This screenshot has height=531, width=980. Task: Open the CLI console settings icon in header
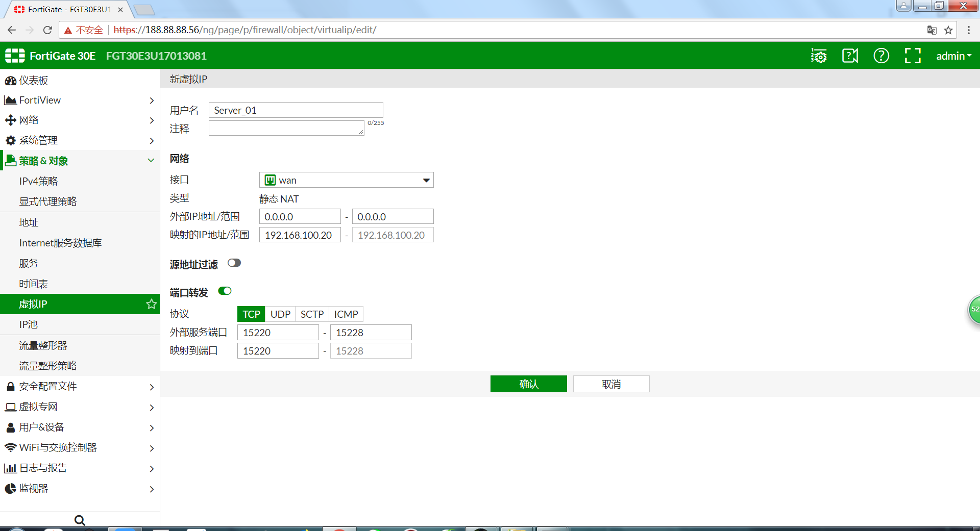819,56
